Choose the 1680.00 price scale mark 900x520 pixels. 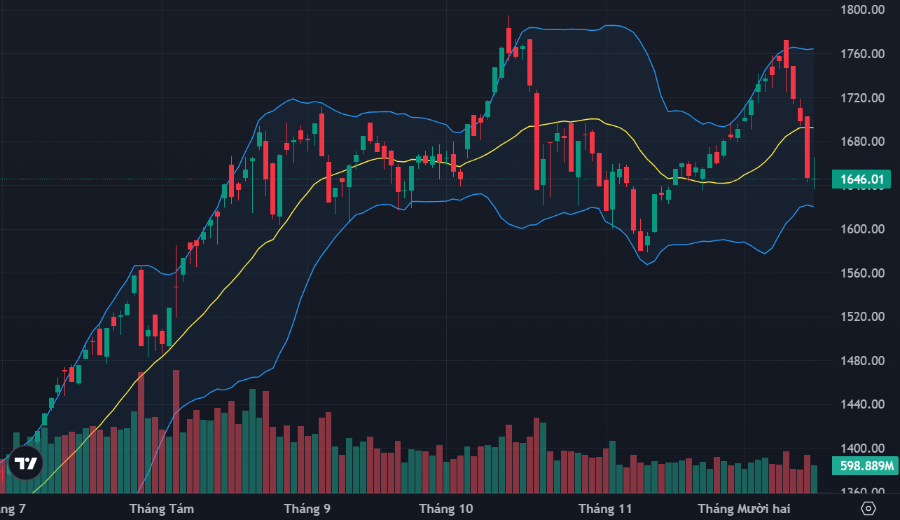tap(862, 142)
